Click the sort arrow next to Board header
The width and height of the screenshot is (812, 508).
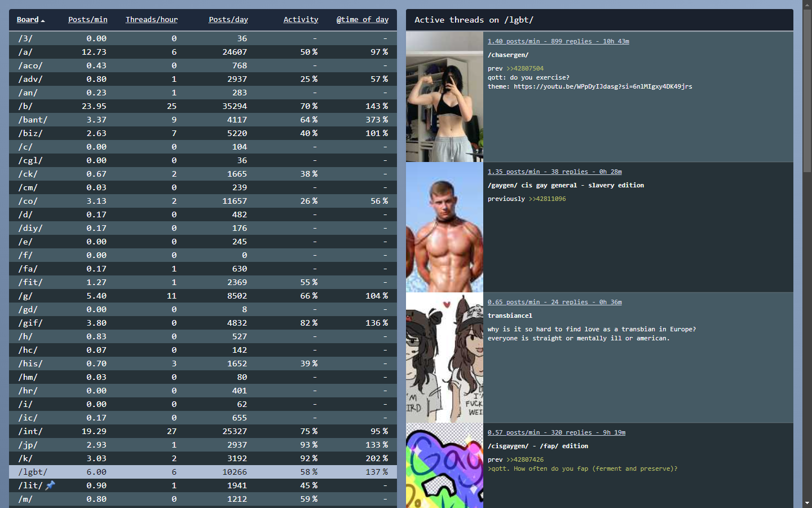pyautogui.click(x=43, y=21)
